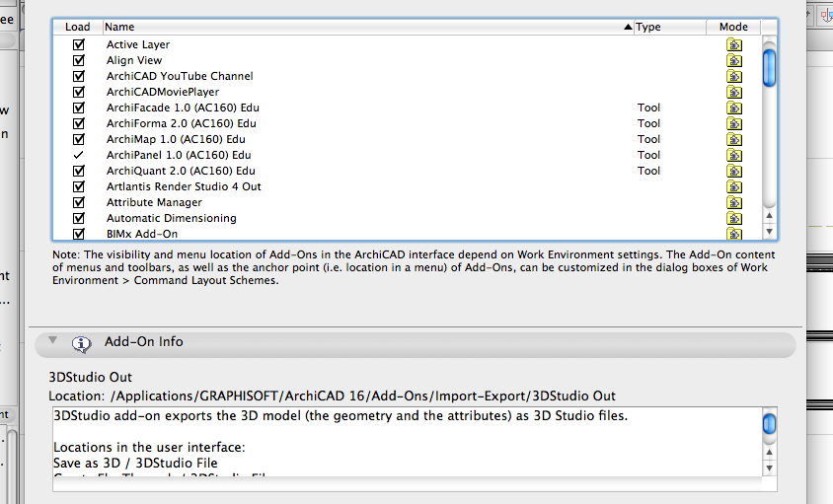Click the Mode icon for Align View
833x504 pixels.
pos(734,60)
